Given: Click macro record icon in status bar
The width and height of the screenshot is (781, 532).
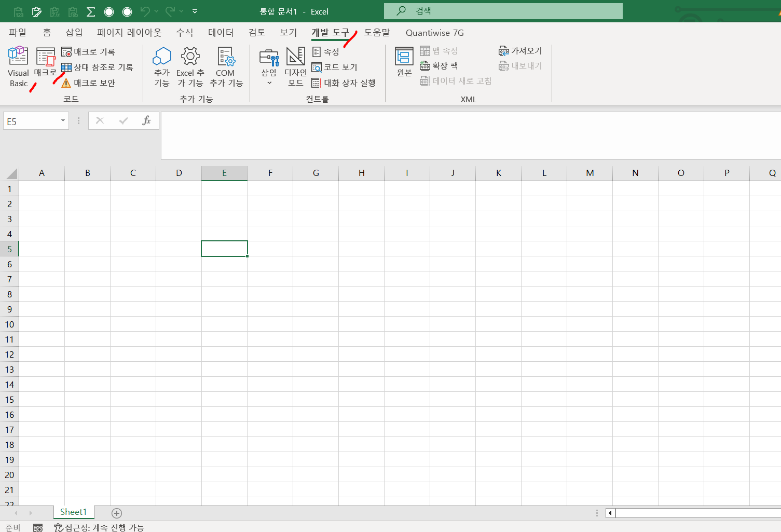Looking at the screenshot, I should point(38,527).
